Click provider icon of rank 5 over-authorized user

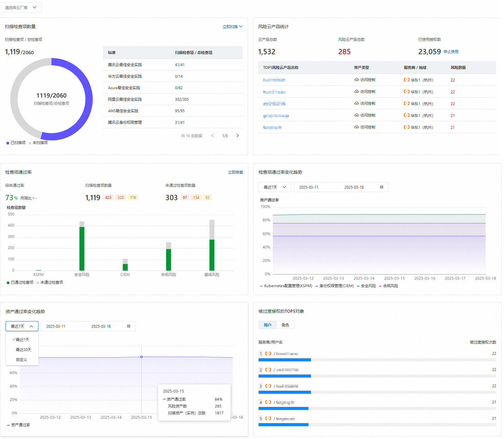pyautogui.click(x=268, y=418)
